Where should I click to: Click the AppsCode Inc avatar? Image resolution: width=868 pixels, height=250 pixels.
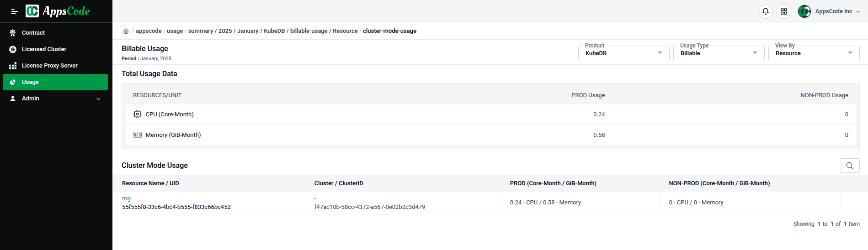[804, 11]
